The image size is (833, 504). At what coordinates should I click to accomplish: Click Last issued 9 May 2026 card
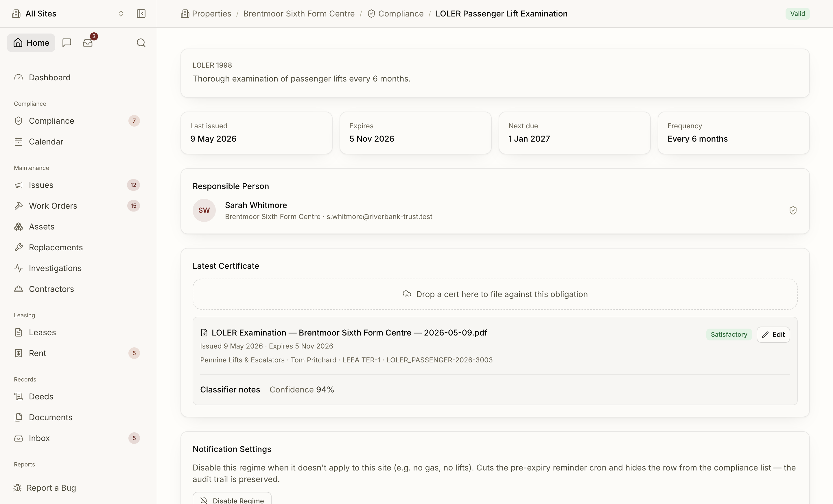(256, 133)
